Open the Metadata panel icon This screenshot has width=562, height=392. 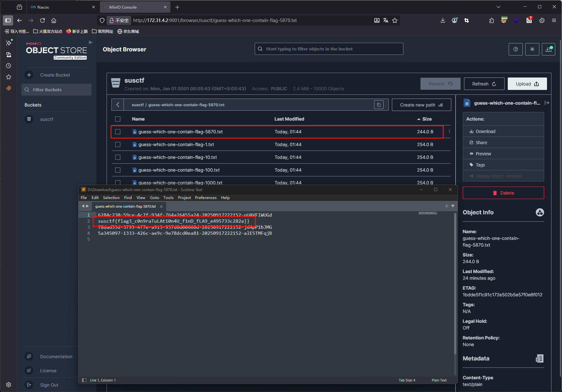[539, 359]
